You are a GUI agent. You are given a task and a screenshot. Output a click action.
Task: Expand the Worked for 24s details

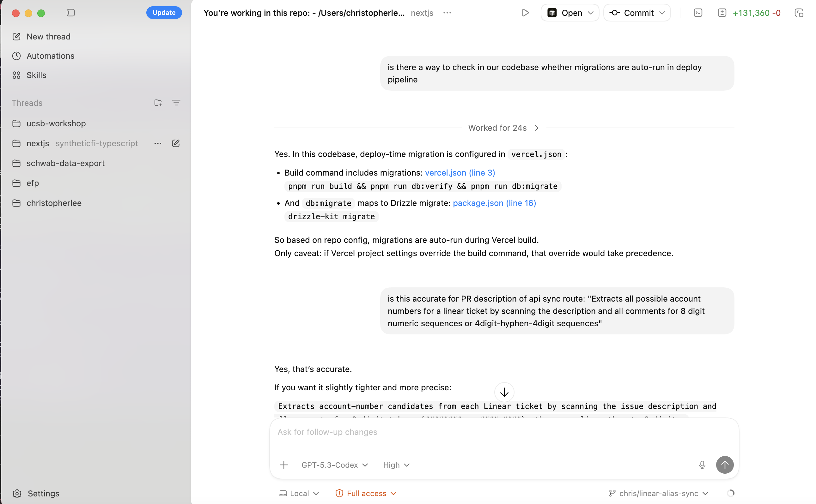(504, 128)
